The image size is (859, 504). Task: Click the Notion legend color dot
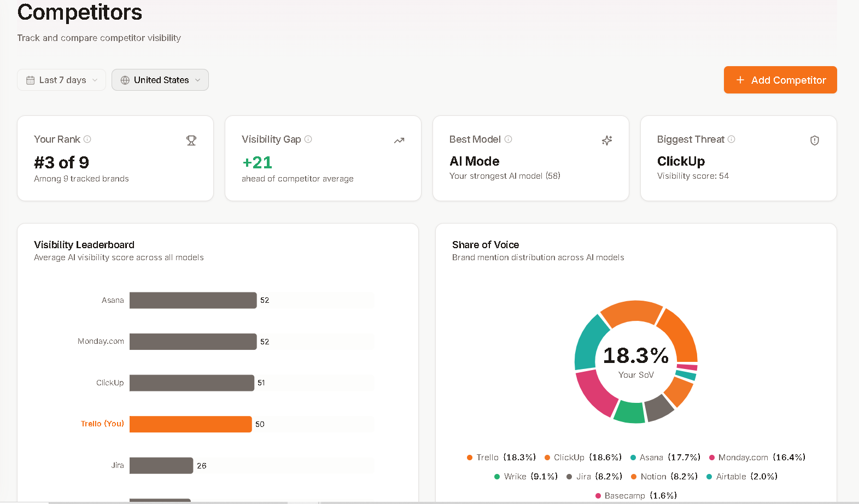pos(634,477)
